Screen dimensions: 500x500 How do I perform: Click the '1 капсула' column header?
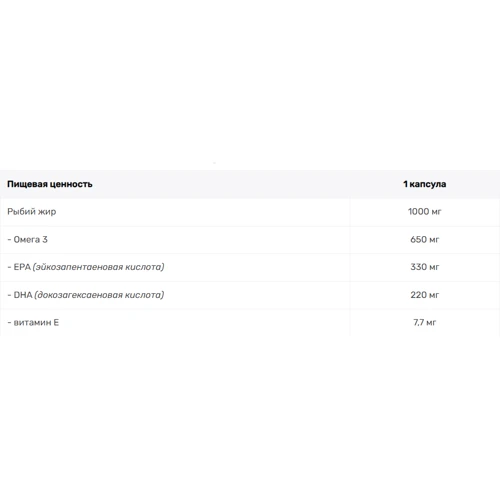424,184
